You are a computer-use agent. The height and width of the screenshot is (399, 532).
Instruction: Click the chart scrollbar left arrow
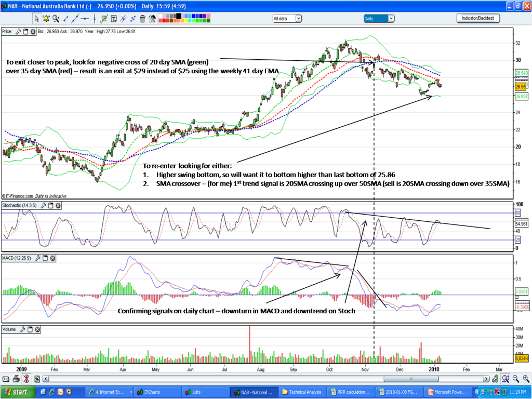46,379
